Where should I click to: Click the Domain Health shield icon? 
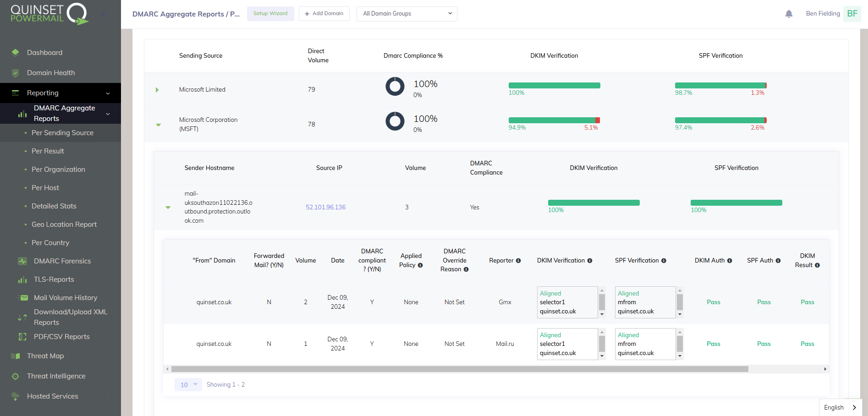pos(16,73)
